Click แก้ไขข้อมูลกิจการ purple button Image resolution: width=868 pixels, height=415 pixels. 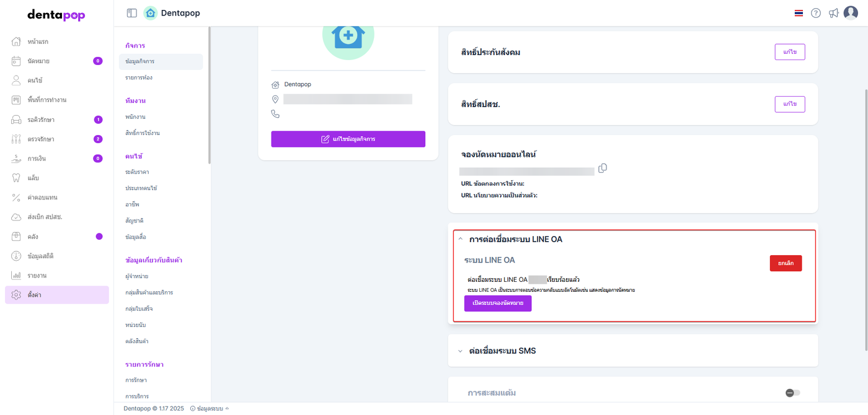[x=348, y=139]
